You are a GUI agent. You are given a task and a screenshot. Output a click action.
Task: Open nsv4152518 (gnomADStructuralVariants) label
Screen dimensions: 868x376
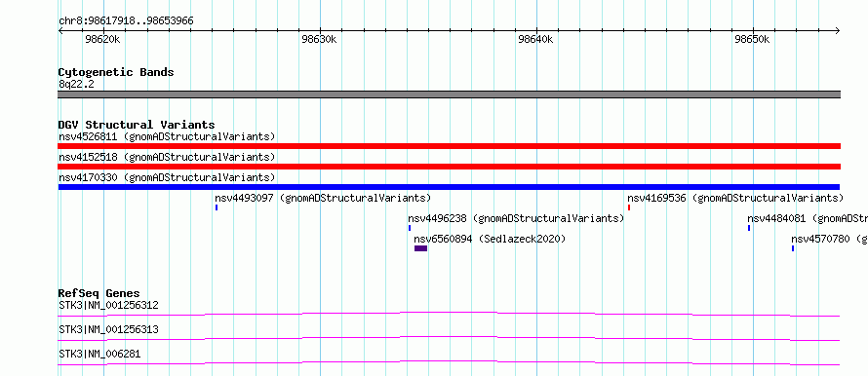(167, 157)
